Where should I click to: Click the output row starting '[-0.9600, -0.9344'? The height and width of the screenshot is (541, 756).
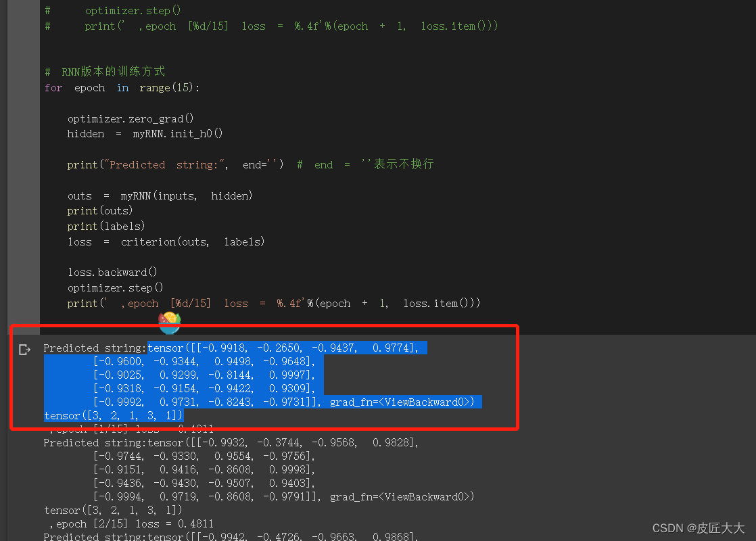[204, 362]
